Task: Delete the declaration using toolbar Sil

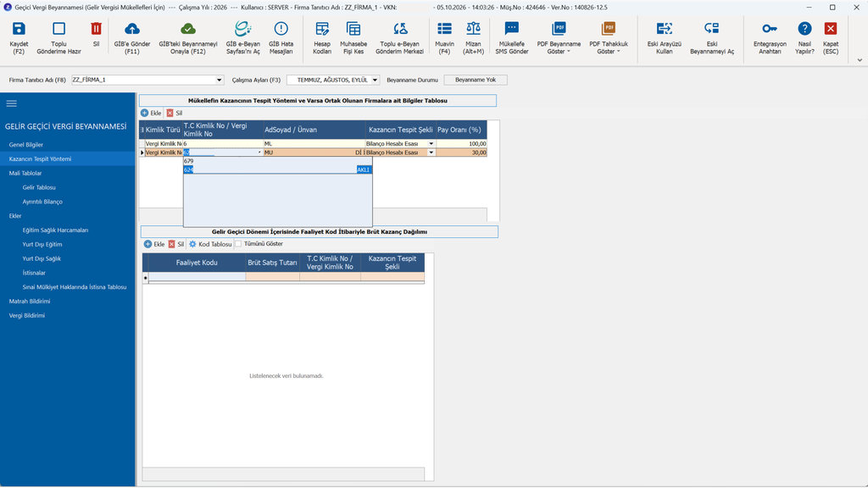Action: click(x=97, y=35)
